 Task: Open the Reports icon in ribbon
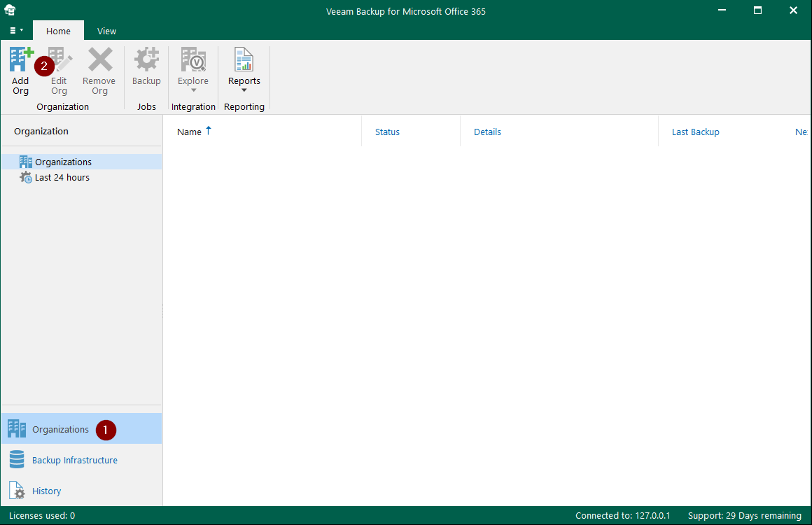click(x=244, y=59)
